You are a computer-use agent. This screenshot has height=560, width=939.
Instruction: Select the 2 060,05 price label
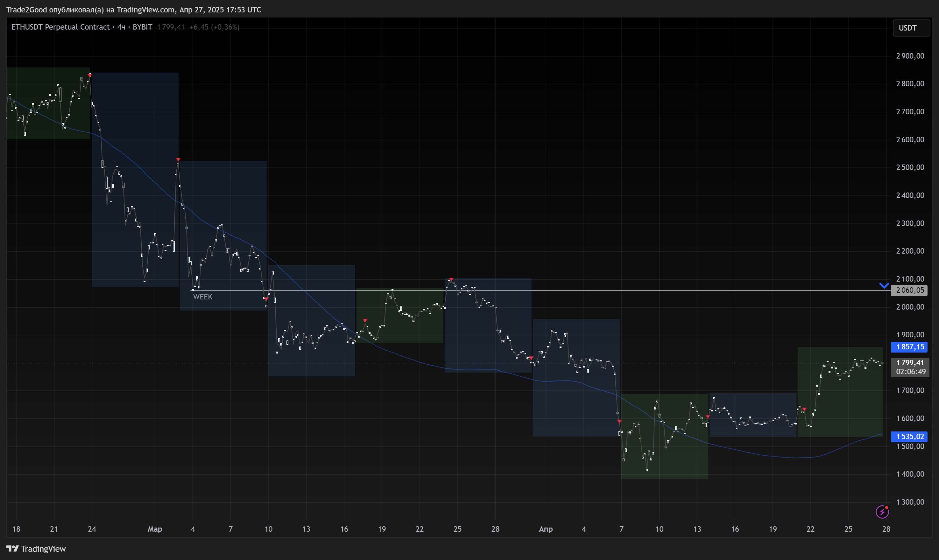tap(910, 290)
